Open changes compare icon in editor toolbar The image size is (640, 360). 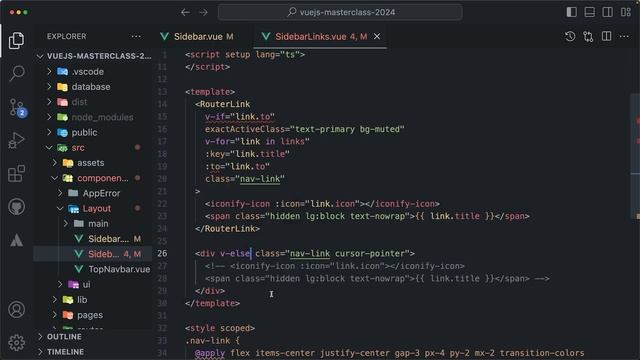pos(588,36)
